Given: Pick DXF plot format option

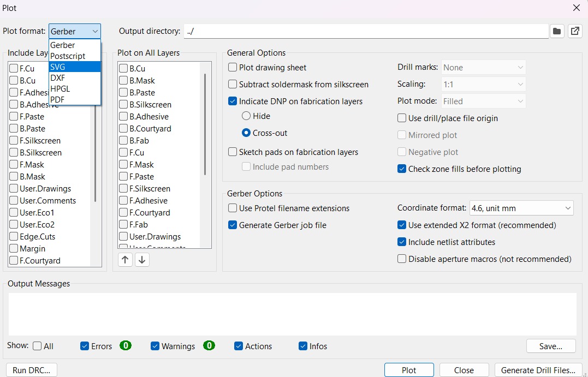Looking at the screenshot, I should (75, 77).
